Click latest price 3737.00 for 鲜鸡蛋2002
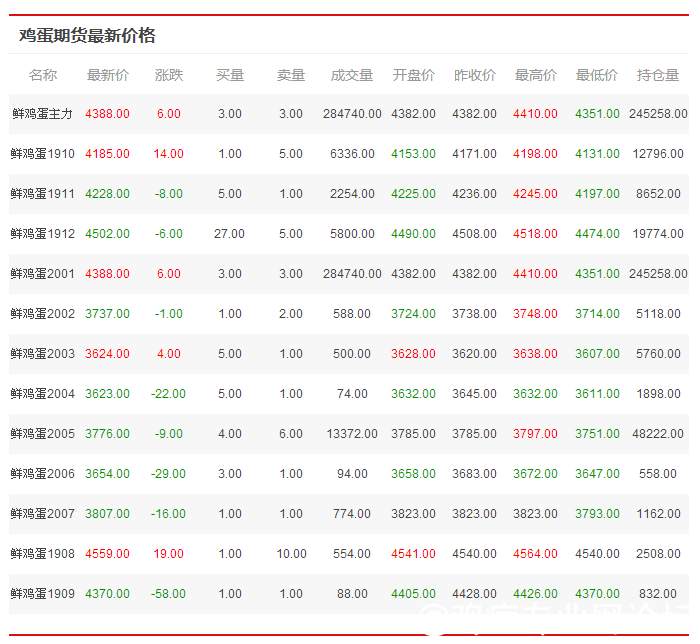 pos(107,314)
